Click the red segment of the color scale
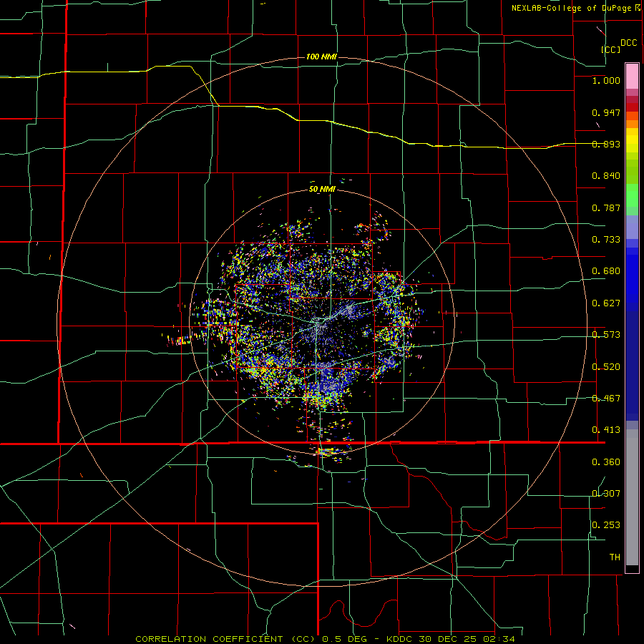The image size is (644, 644). (x=632, y=107)
